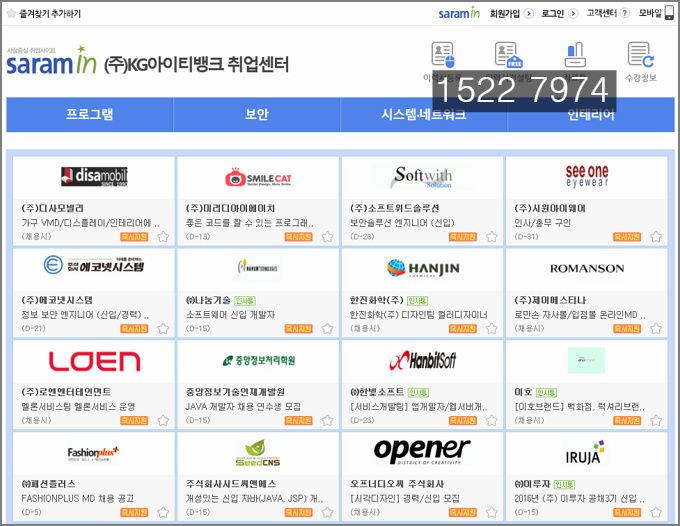This screenshot has height=526, width=680.
Task: Bookmark 나눔기술 posting with star
Action: tap(327, 329)
